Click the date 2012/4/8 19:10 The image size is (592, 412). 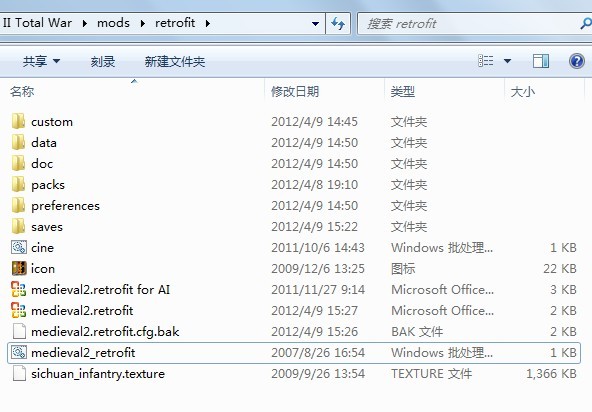tap(314, 185)
